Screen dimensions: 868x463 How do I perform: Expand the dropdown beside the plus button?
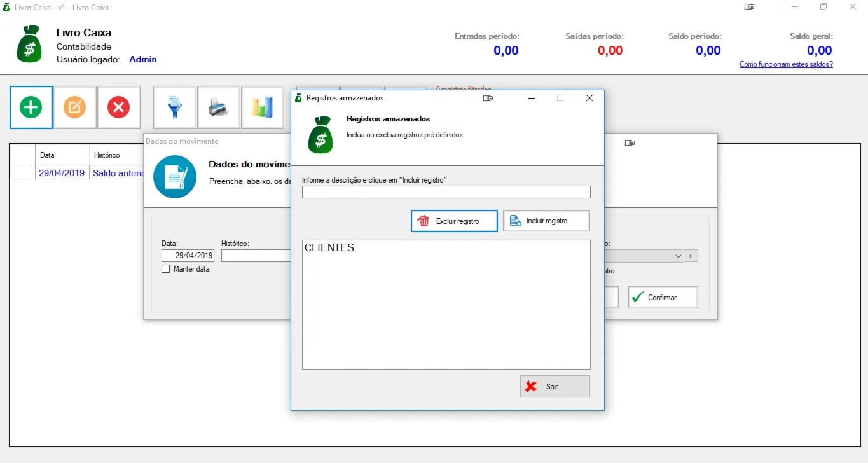coord(677,256)
